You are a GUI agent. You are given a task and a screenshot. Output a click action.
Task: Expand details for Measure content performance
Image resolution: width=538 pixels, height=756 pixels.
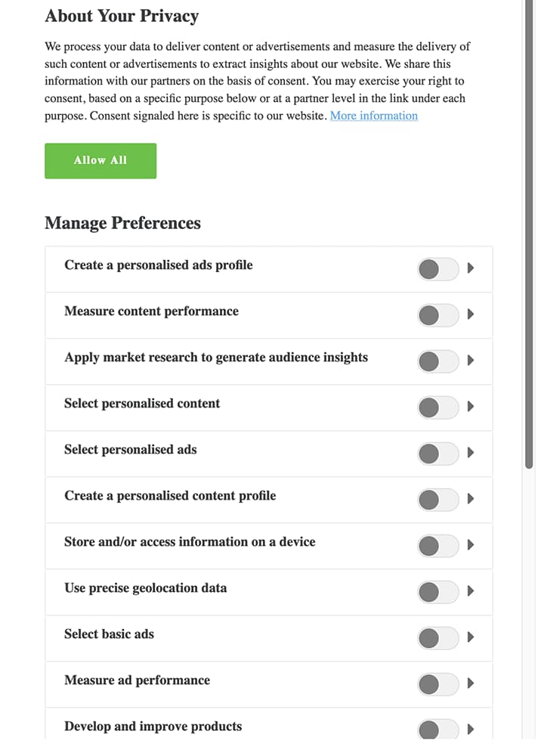pos(472,315)
